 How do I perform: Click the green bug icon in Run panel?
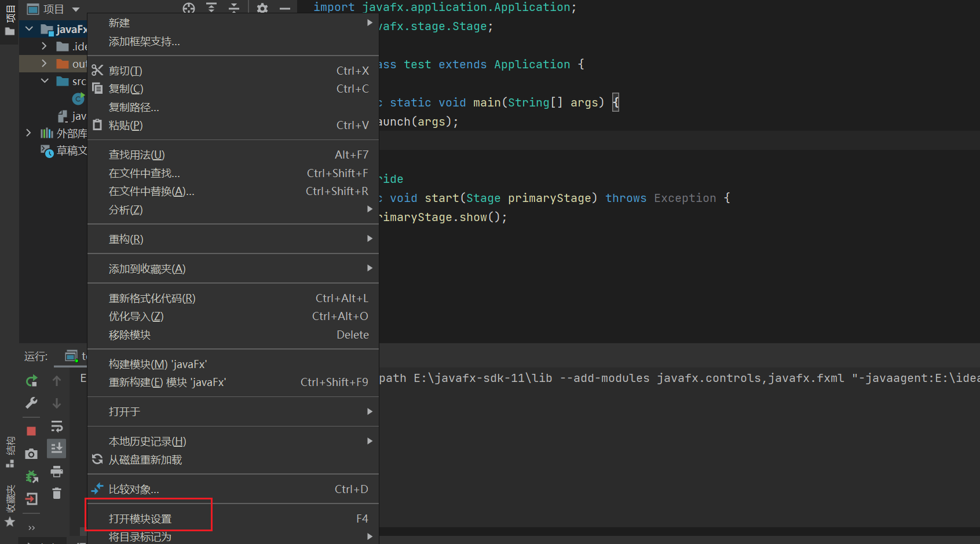click(x=32, y=476)
